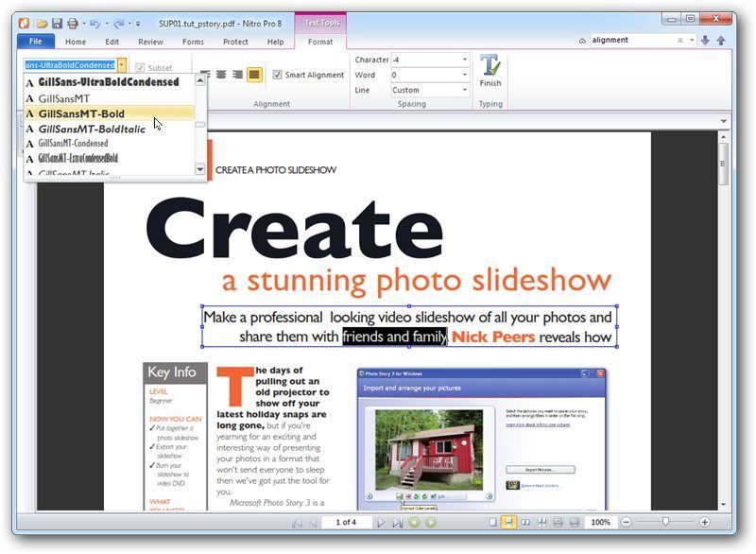The width and height of the screenshot is (756, 554).
Task: Open the Line spacing dropdown
Action: tap(465, 90)
